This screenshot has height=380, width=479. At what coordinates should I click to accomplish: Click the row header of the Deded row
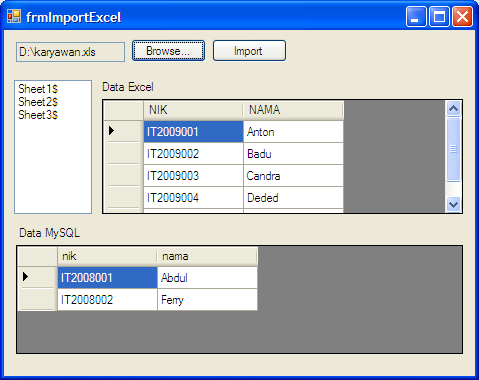pos(123,198)
